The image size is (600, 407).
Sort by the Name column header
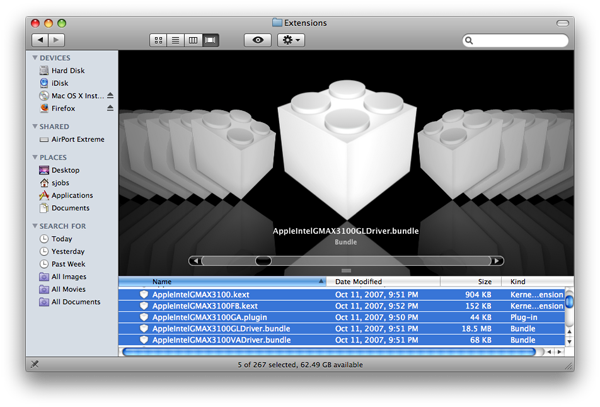coord(222,282)
